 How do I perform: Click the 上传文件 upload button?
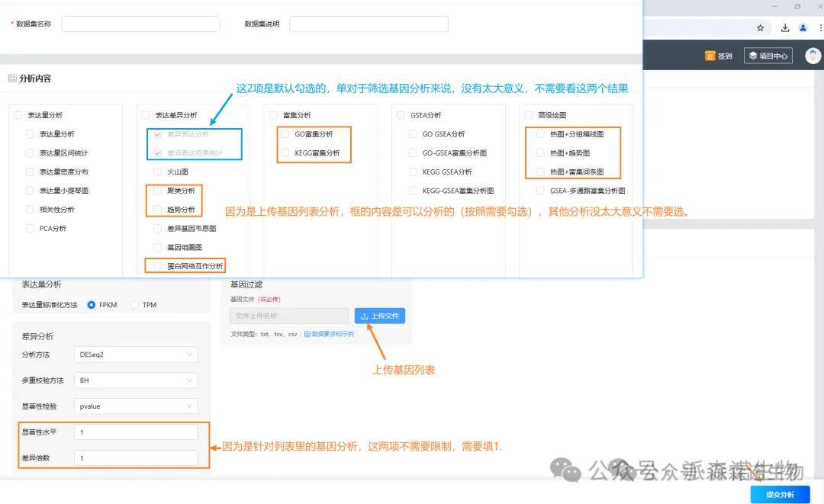379,316
